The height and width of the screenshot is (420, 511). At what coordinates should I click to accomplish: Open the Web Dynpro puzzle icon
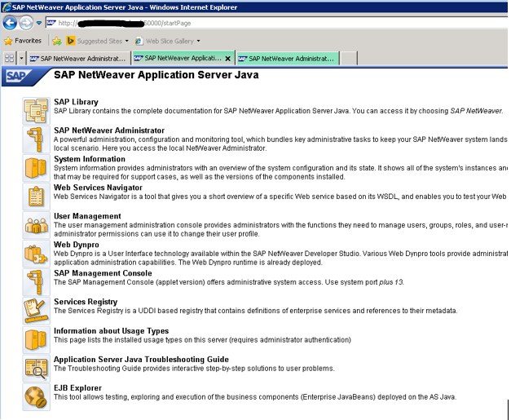(36, 254)
